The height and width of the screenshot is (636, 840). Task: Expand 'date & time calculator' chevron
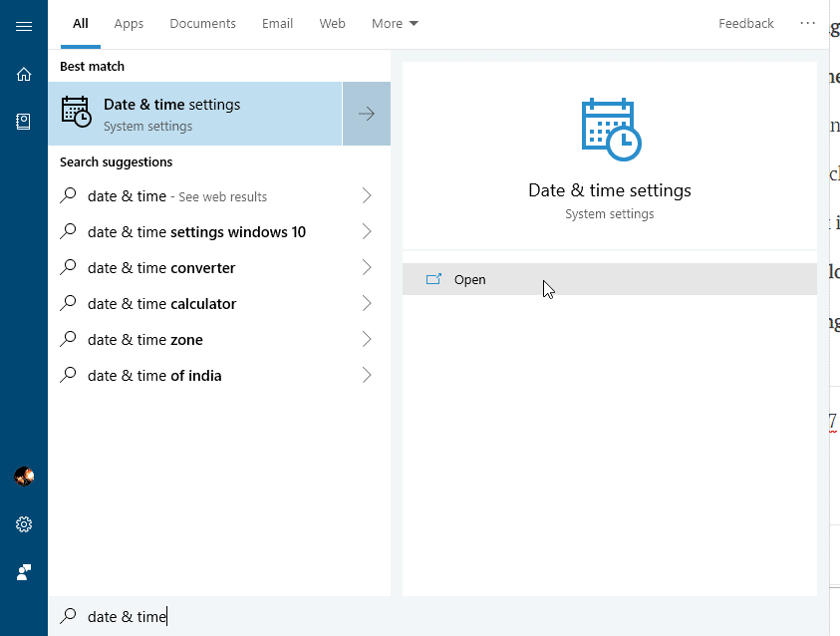click(367, 303)
